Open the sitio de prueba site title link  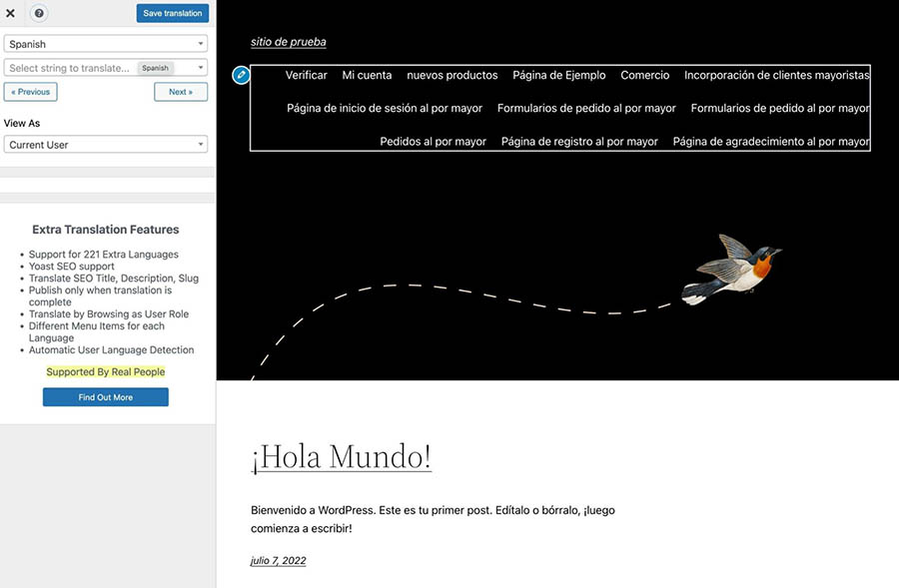coord(288,42)
